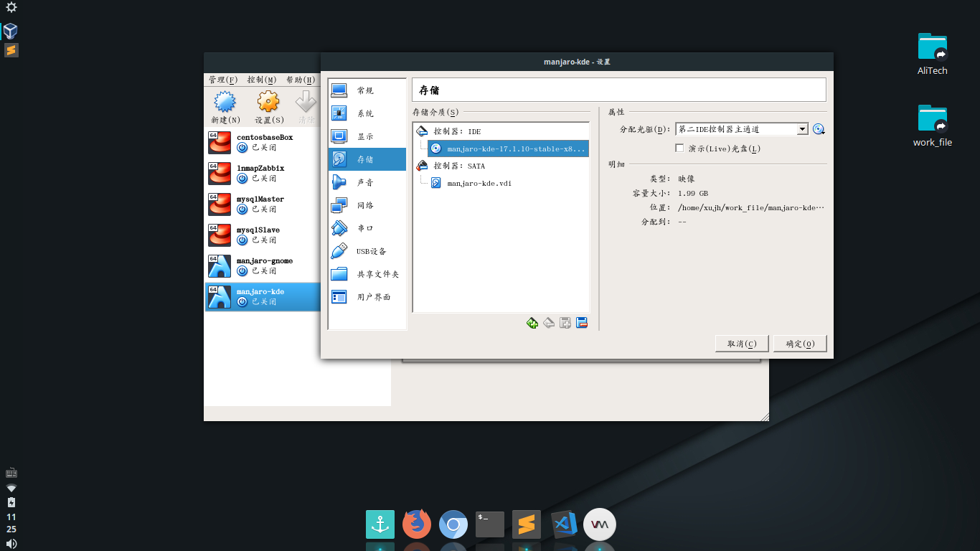The width and height of the screenshot is (980, 551).
Task: Open Firefox from the dock
Action: tap(417, 524)
